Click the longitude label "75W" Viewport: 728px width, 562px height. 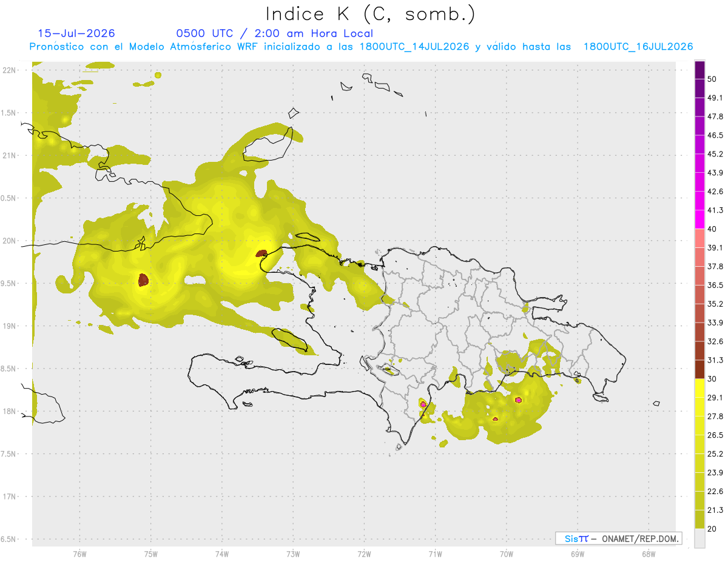coord(151,554)
